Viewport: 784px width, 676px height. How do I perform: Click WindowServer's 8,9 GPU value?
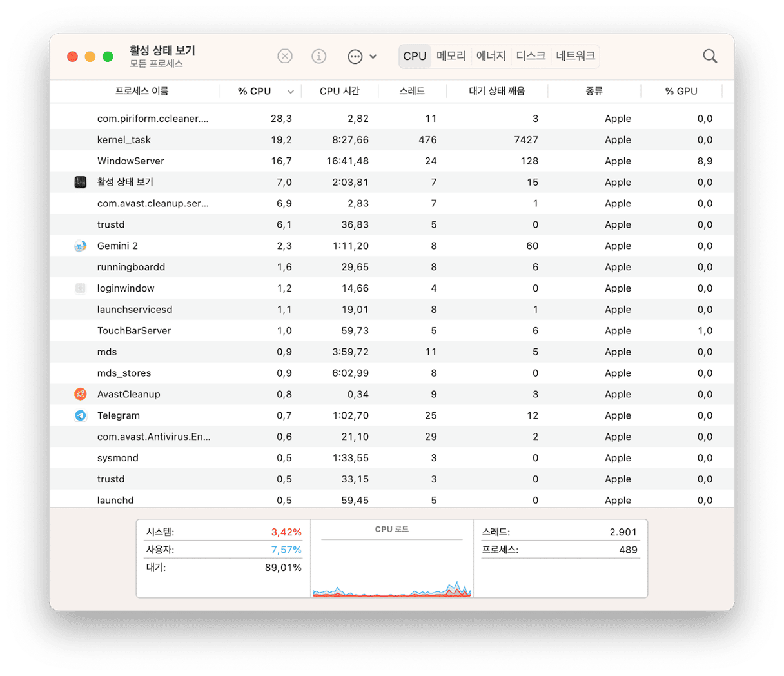coord(705,161)
